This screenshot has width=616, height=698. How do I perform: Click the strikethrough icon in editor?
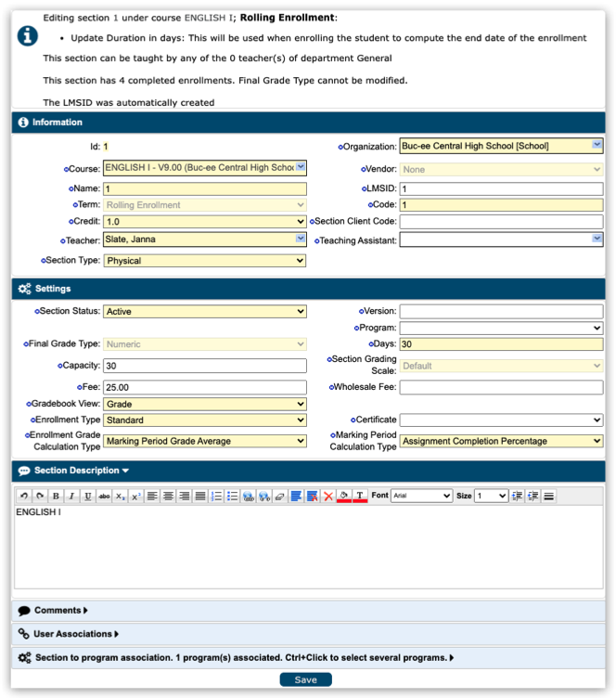103,497
